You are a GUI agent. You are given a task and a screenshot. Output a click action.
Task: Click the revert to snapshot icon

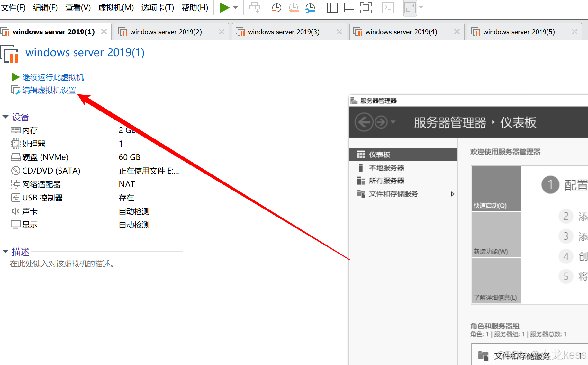(x=293, y=8)
